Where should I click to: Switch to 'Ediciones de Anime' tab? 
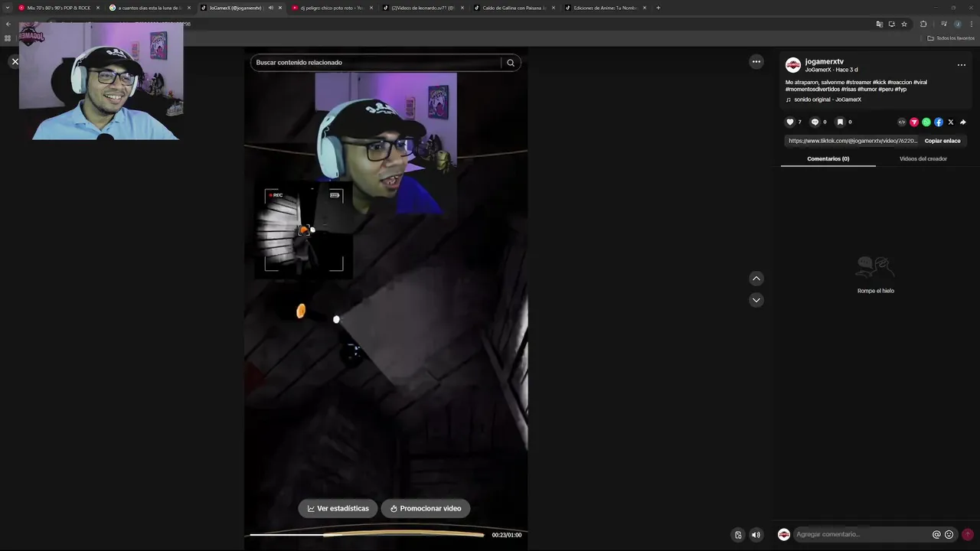604,8
